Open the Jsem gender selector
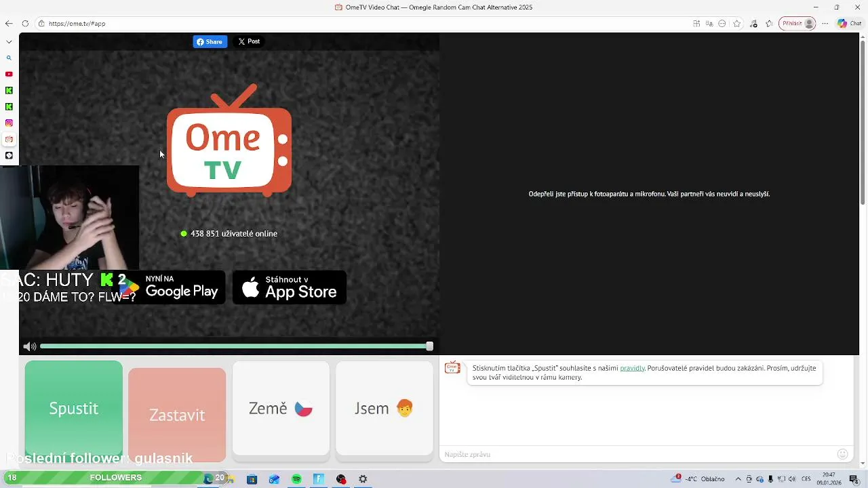868x488 pixels. (384, 408)
